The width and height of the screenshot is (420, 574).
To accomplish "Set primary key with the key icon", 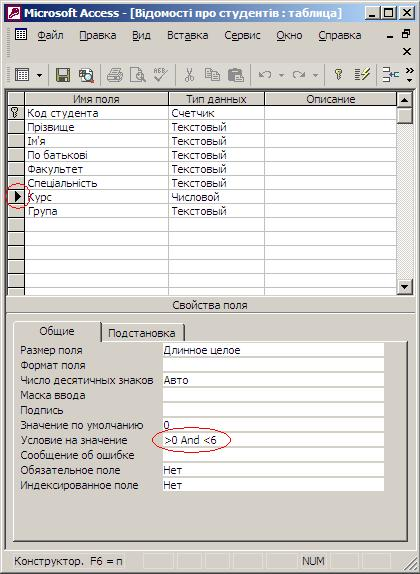I will pyautogui.click(x=338, y=75).
